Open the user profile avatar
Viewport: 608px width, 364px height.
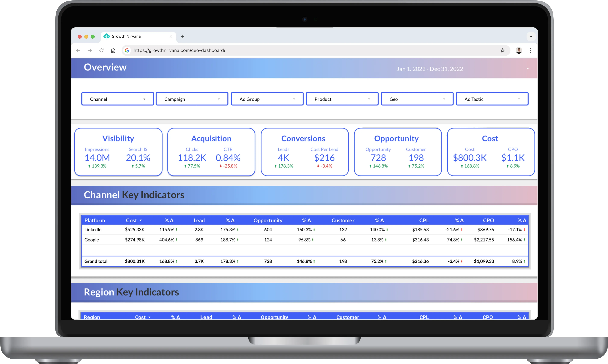(519, 50)
